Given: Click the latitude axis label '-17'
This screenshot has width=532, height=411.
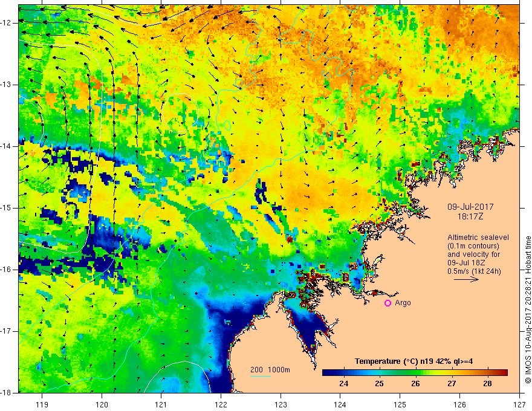Looking at the screenshot, I should pos(6,331).
